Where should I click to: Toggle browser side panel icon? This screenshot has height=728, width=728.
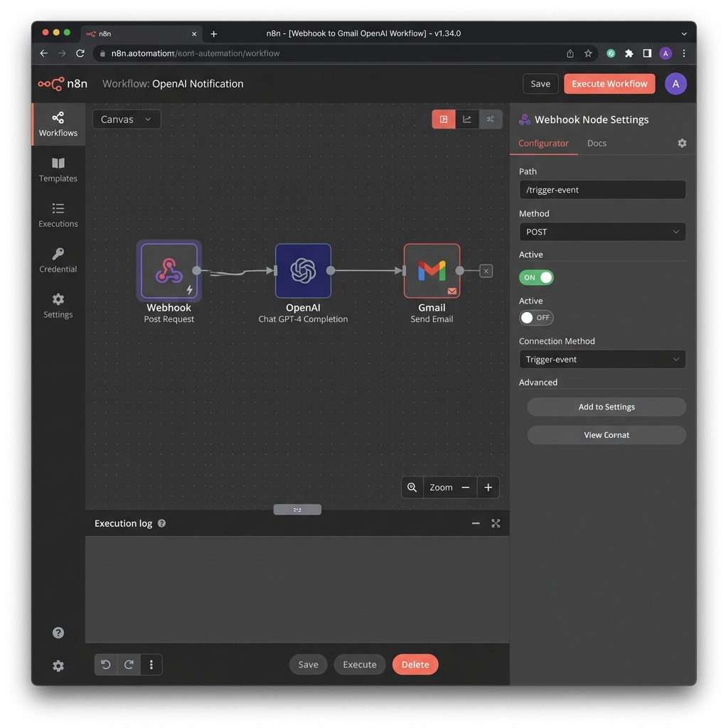pyautogui.click(x=647, y=53)
